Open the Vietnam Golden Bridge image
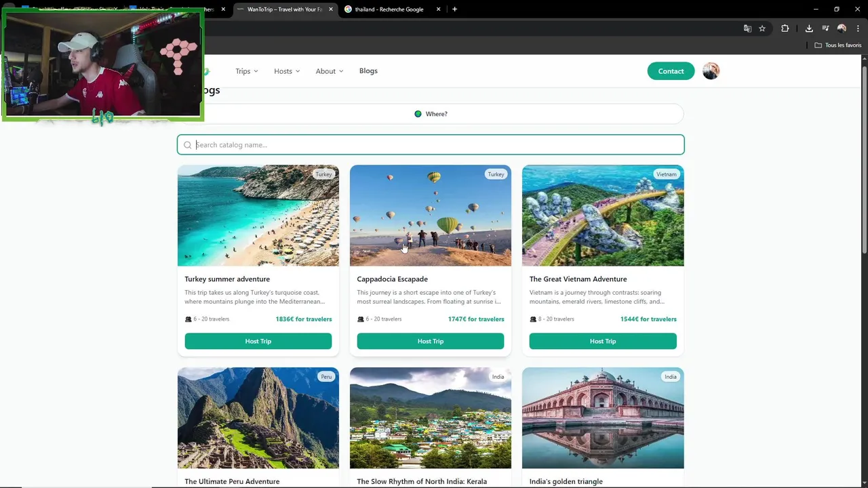This screenshot has height=488, width=868. point(603,216)
